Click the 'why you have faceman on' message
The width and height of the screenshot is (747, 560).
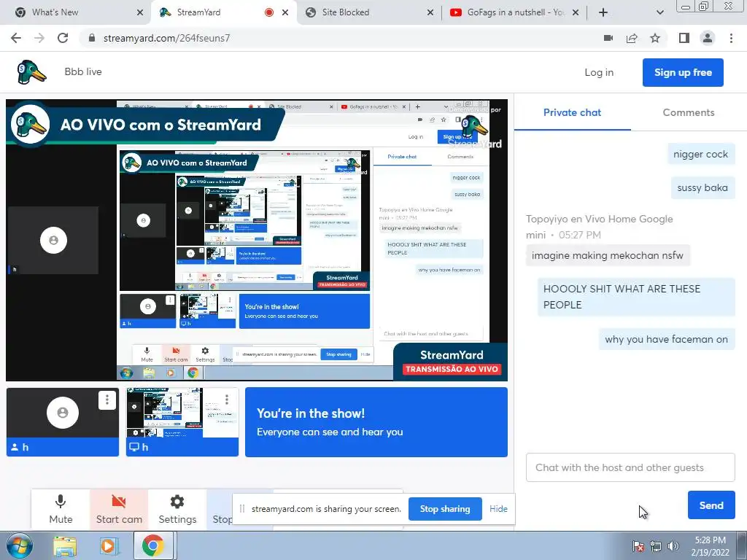(667, 340)
